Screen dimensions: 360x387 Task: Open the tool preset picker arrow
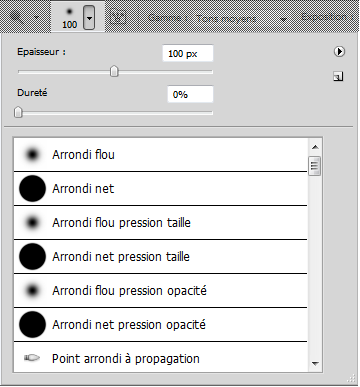[36, 18]
